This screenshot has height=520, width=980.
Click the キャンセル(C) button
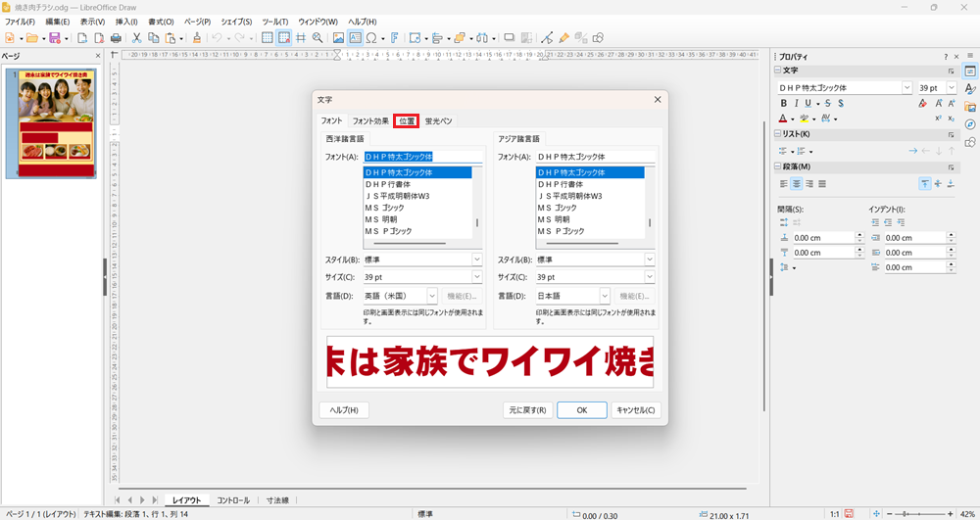point(636,410)
